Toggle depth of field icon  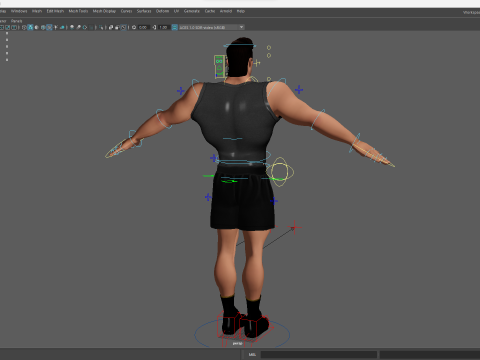(91, 27)
